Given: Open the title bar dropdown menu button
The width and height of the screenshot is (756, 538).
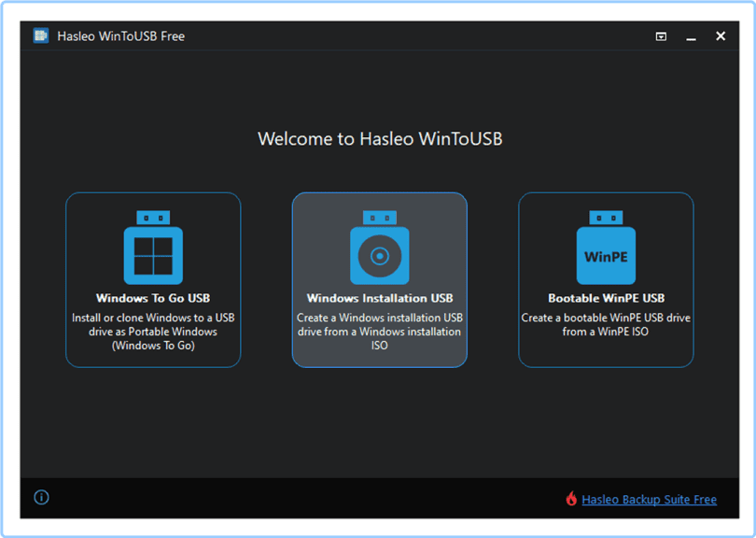Looking at the screenshot, I should tap(661, 36).
